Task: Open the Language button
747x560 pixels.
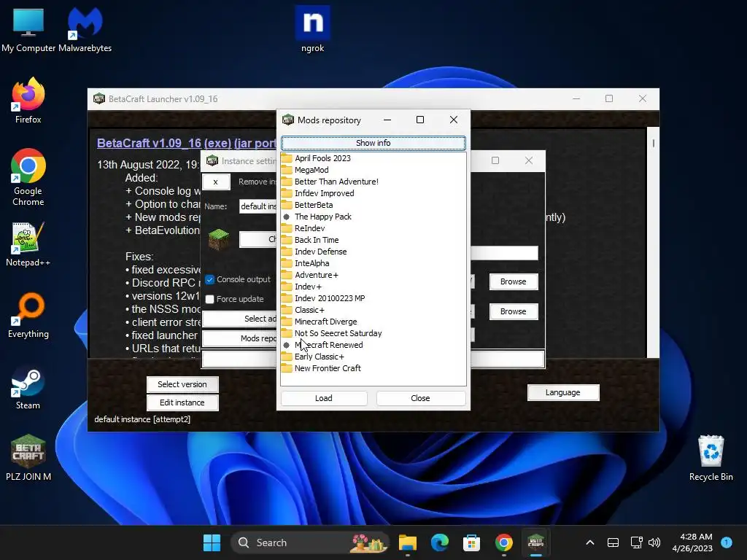Action: (563, 392)
